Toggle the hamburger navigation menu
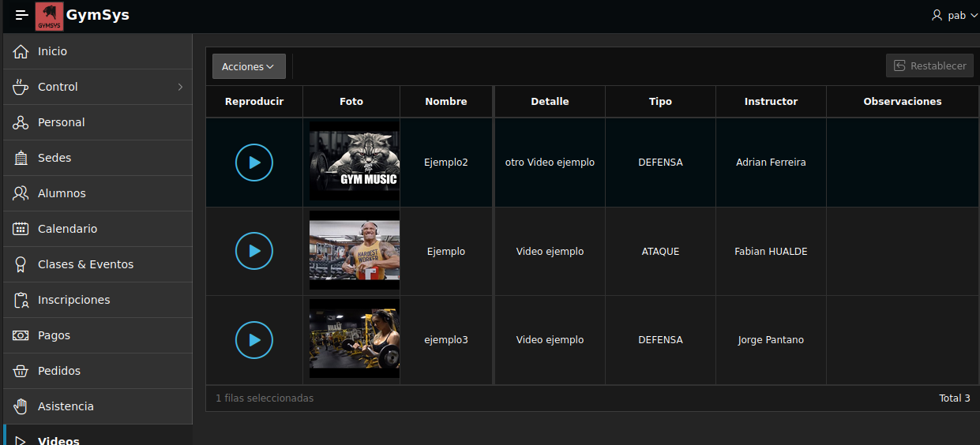Image resolution: width=980 pixels, height=445 pixels. coord(21,15)
